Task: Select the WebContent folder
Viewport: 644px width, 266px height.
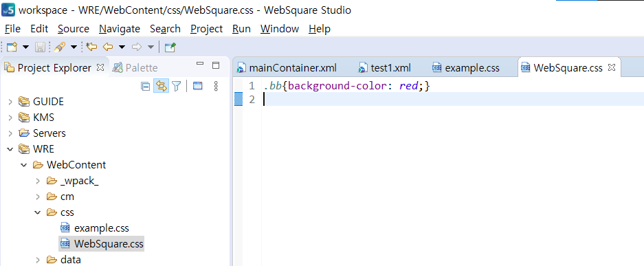Action: coord(76,165)
